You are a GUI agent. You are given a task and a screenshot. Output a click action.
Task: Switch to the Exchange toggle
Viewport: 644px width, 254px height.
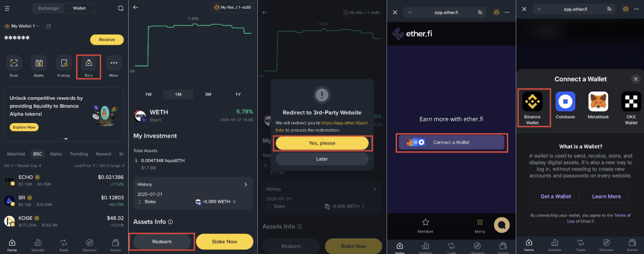click(x=48, y=8)
